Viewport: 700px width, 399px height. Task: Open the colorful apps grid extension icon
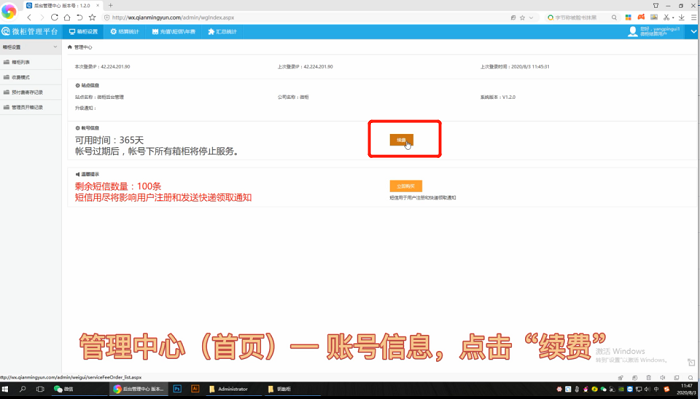628,17
